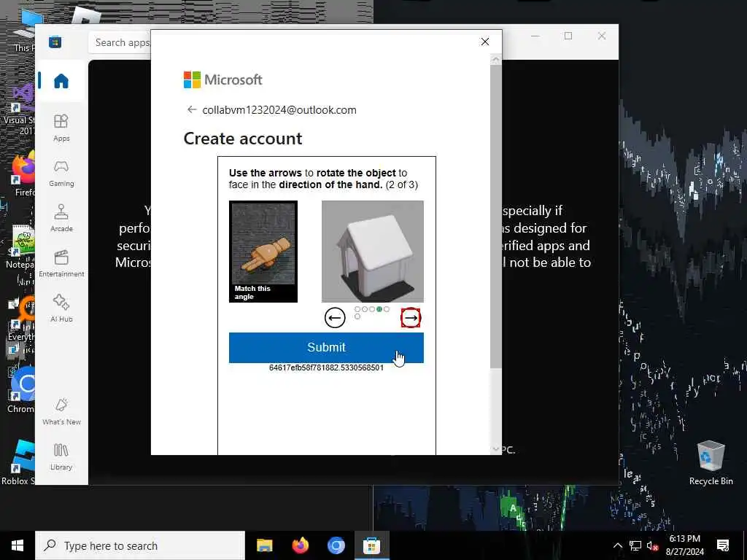
Task: Open the Gaming section in Store sidebar
Action: pos(61,174)
